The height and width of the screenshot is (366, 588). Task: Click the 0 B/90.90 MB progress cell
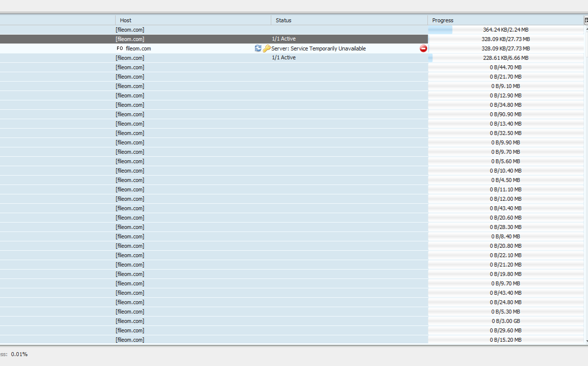coord(506,114)
